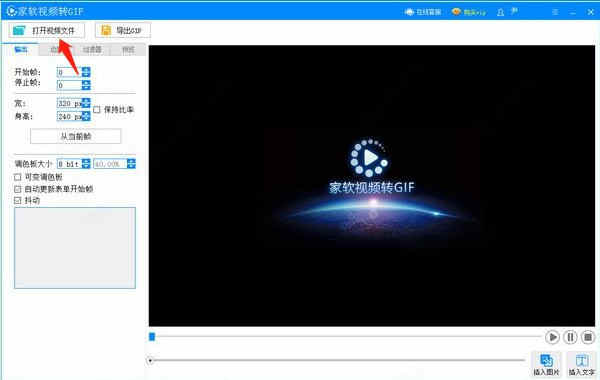This screenshot has height=380, width=600.
Task: Adjust the 开始帧 start frame spinner arrows
Action: point(86,72)
